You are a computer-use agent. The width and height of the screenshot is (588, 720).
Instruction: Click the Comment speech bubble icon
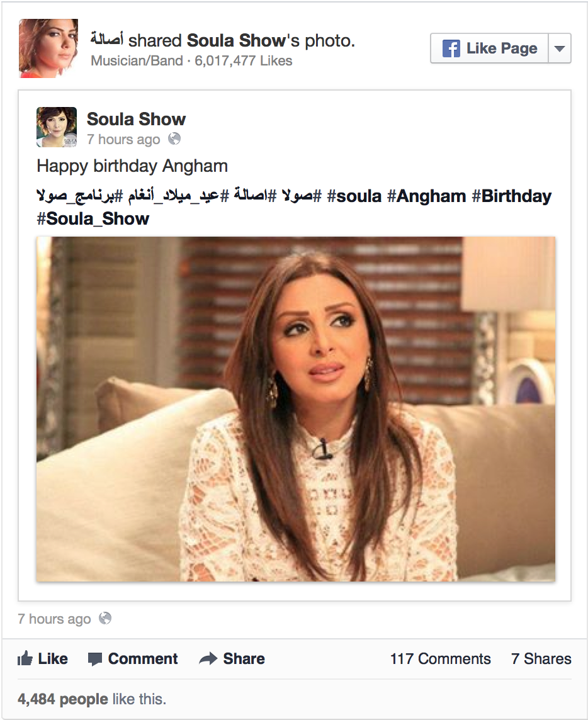point(94,659)
